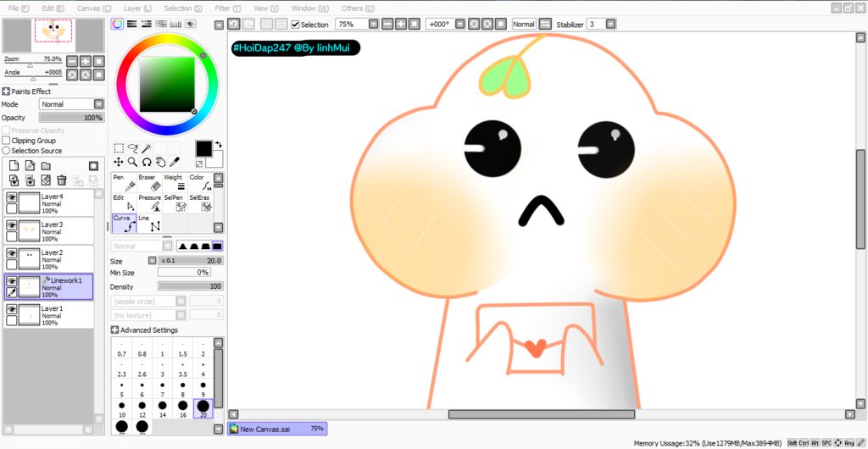Image resolution: width=868 pixels, height=449 pixels.
Task: Create a new normal layer
Action: (14, 166)
